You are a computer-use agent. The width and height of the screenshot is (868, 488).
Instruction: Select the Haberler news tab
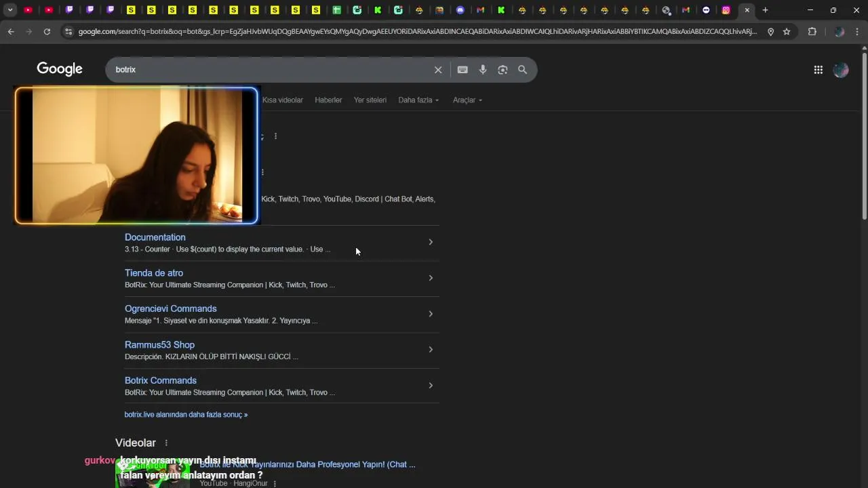(x=328, y=100)
